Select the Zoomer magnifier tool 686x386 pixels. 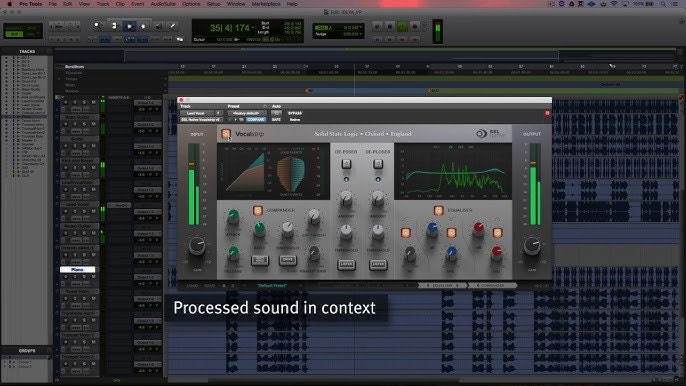98,26
